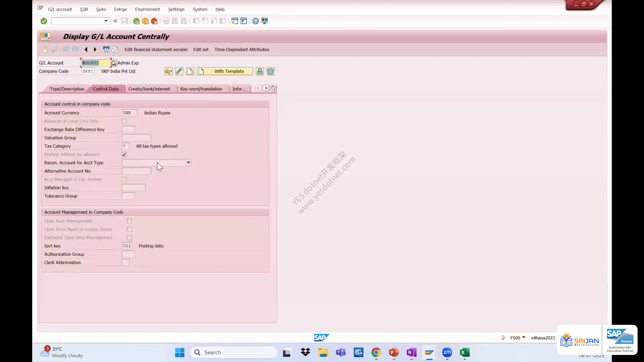Click the Authorization Group field
The height and width of the screenshot is (362, 644).
pos(128,254)
